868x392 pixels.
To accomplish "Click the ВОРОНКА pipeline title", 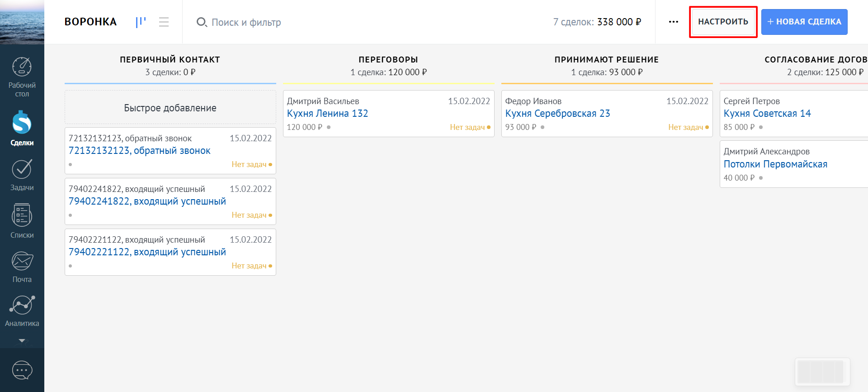I will 90,22.
